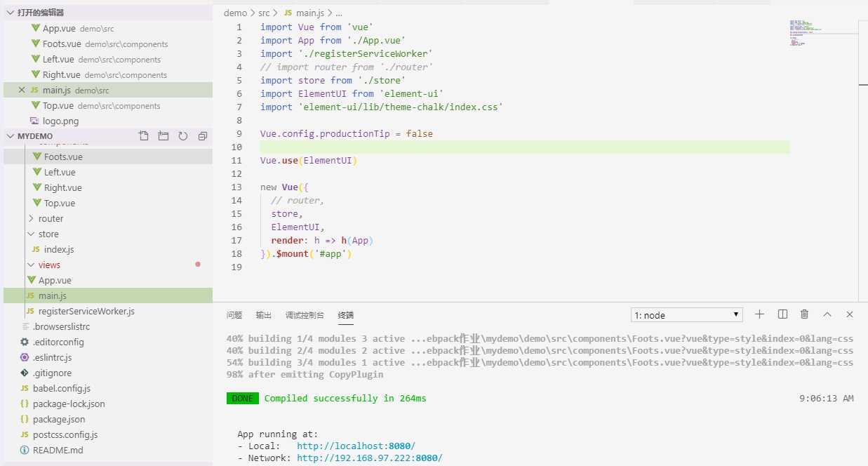Open postcss.config.js in file tree
This screenshot has width=868, height=466.
(x=107, y=434)
